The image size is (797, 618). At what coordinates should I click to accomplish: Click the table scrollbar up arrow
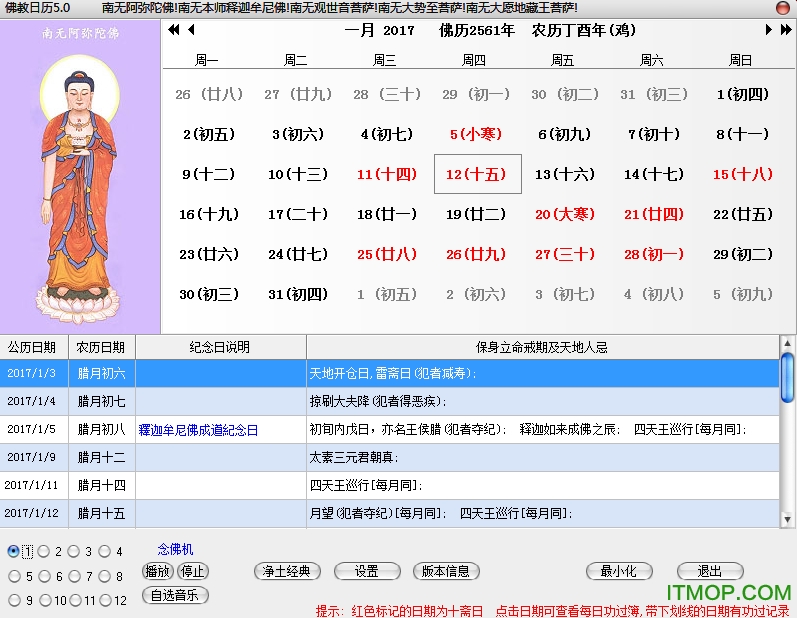pos(787,343)
